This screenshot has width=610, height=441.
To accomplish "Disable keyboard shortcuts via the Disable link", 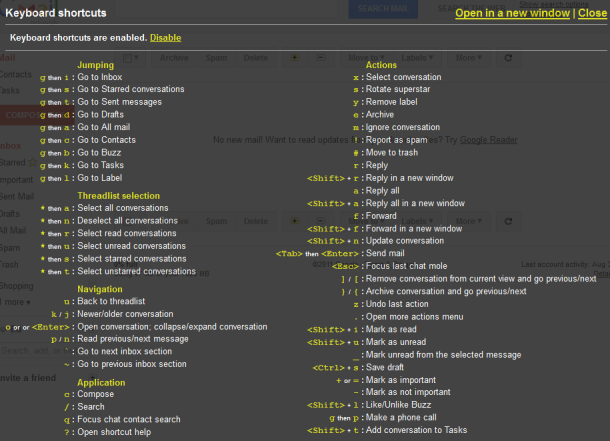I will coord(165,38).
